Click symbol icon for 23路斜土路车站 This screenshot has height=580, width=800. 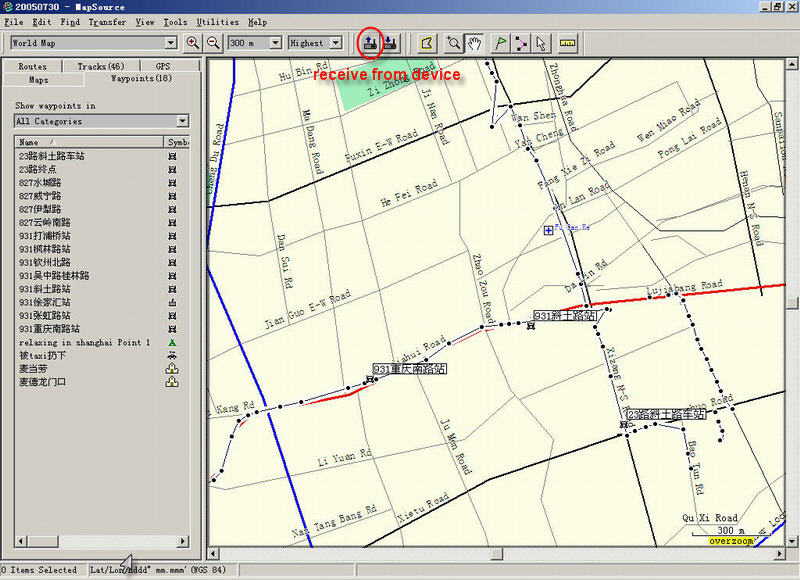pos(172,156)
